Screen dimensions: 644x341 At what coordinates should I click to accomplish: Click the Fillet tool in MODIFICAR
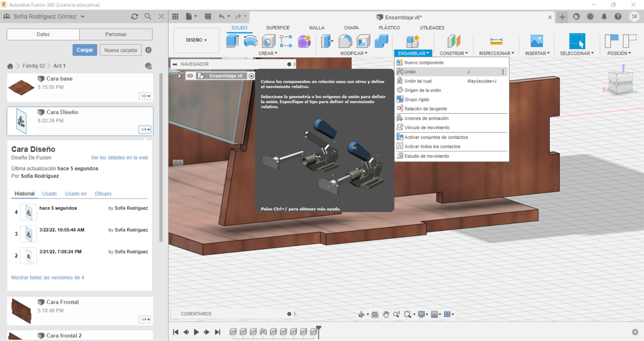click(345, 41)
